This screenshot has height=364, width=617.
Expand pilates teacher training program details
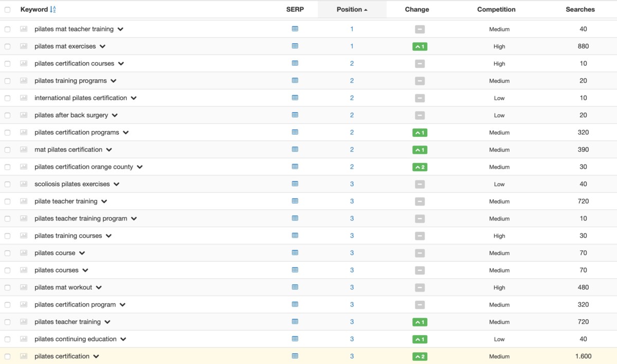(134, 219)
